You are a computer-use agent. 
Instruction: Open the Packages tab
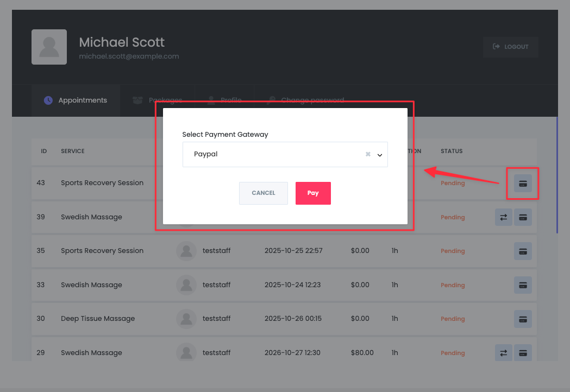158,100
